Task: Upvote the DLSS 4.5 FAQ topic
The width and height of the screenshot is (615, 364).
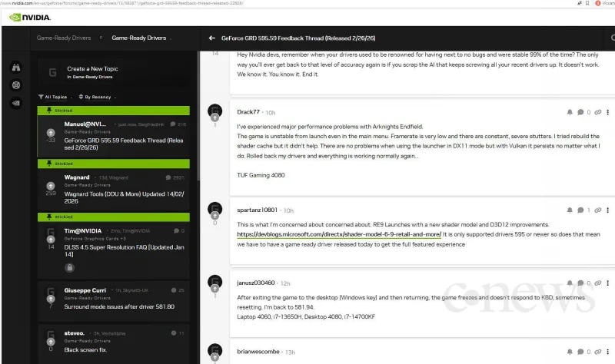Action: pyautogui.click(x=51, y=240)
